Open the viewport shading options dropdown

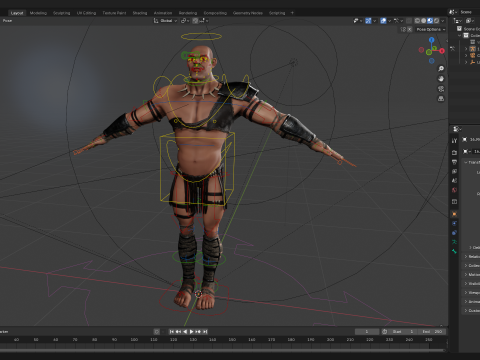click(443, 21)
